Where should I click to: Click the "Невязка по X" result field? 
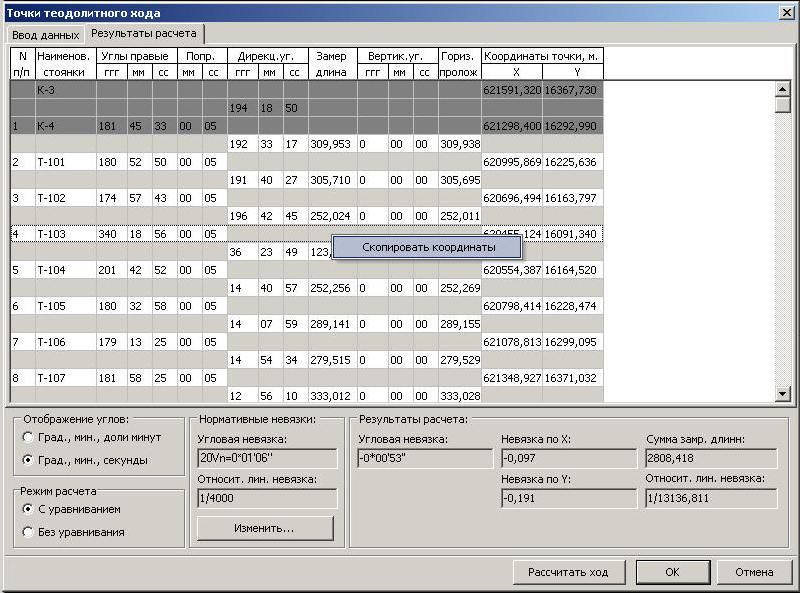pyautogui.click(x=568, y=458)
